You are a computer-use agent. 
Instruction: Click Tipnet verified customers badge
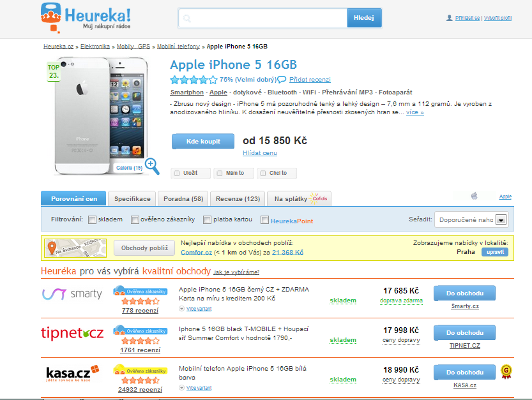tap(140, 330)
